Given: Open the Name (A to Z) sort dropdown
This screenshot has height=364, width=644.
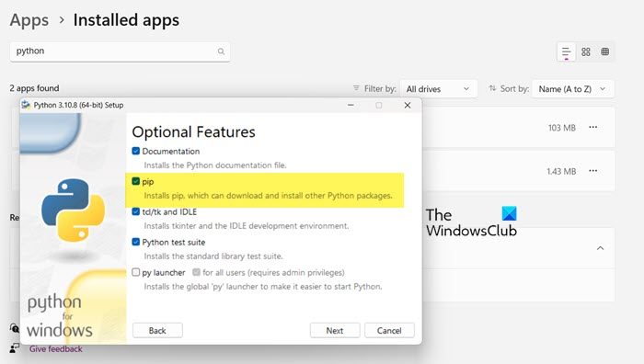Looking at the screenshot, I should point(572,89).
